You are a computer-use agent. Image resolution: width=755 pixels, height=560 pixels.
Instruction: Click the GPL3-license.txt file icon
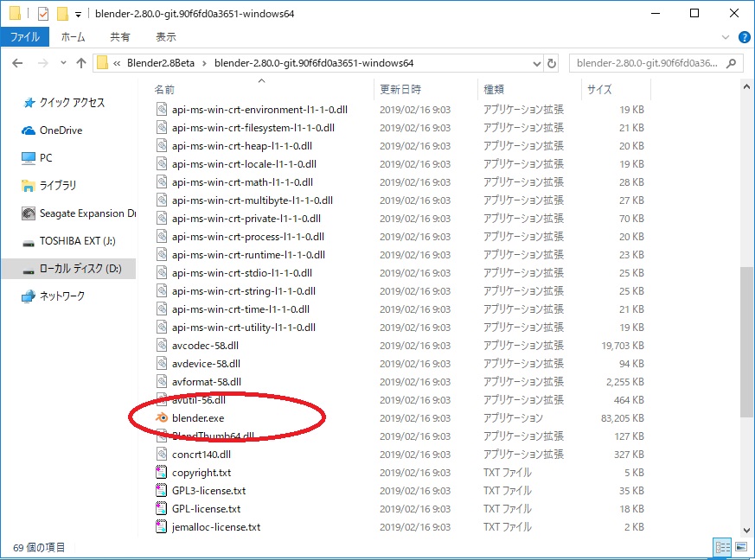coord(162,490)
